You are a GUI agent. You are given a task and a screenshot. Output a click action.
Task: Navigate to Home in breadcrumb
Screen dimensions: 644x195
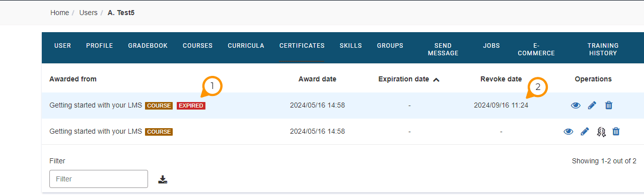(x=59, y=13)
